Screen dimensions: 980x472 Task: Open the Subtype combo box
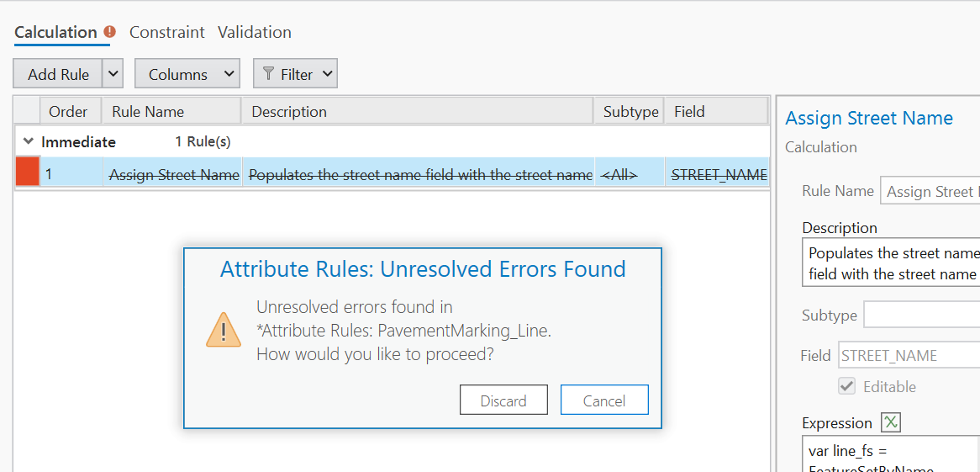click(921, 316)
